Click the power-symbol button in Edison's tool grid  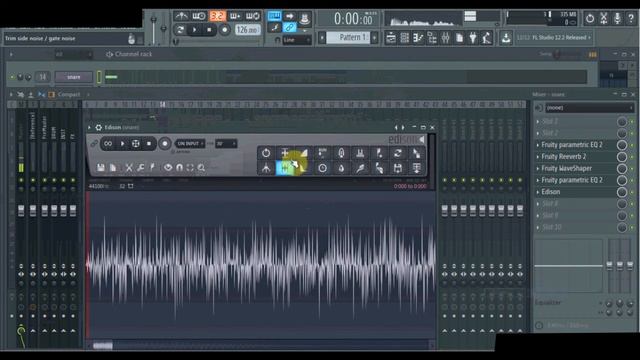click(266, 153)
